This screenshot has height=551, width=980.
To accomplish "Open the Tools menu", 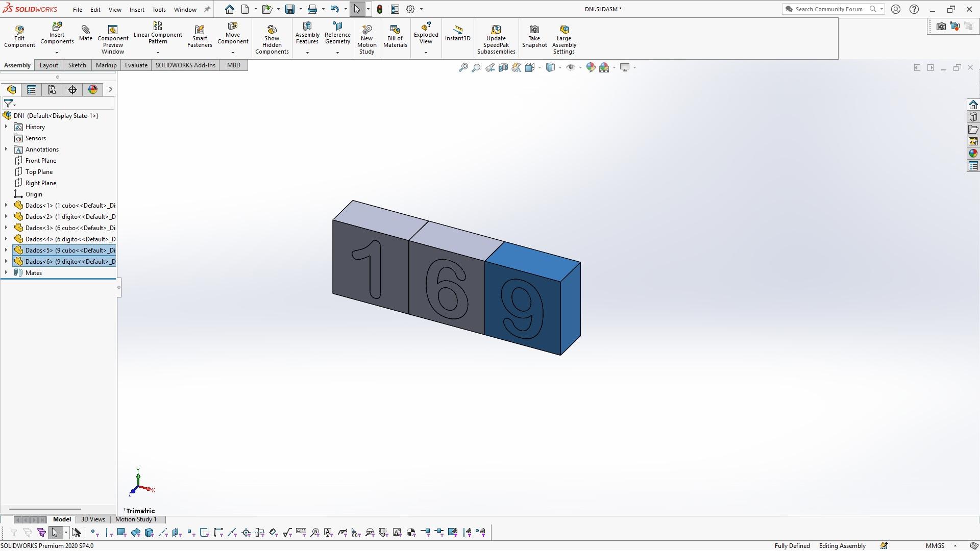I will click(159, 10).
